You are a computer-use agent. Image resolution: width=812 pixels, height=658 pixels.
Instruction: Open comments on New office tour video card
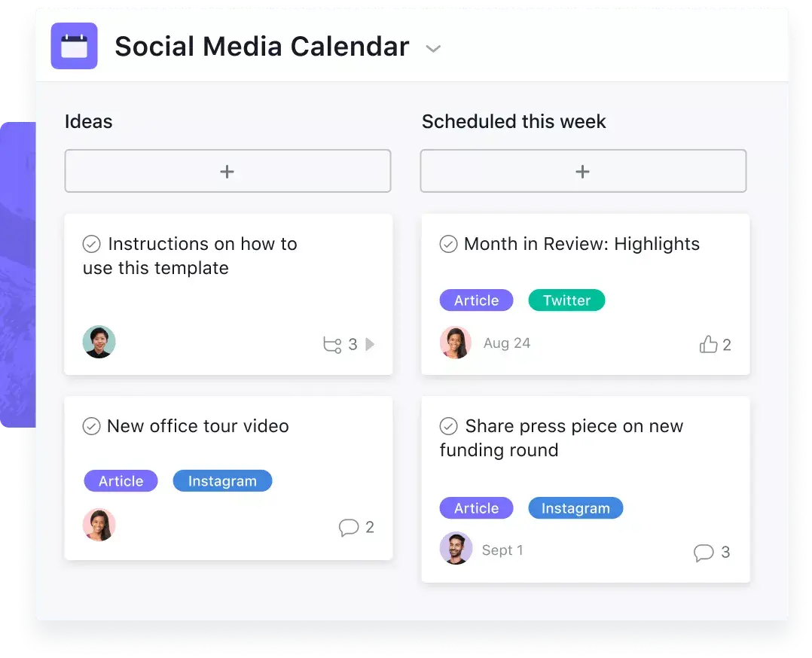348,528
